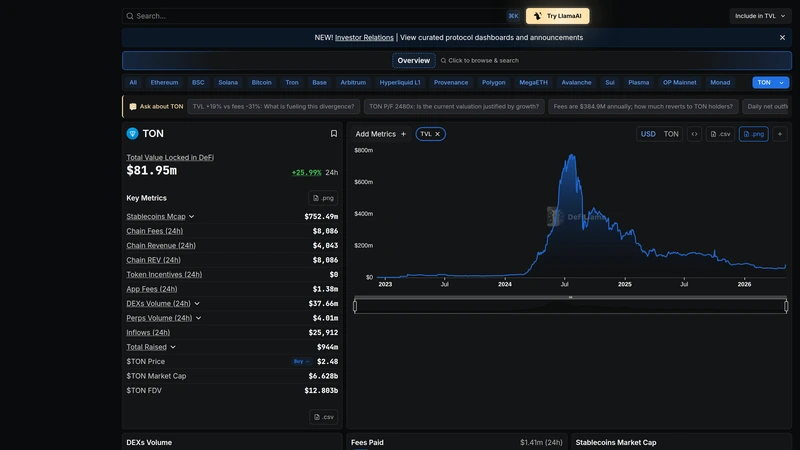
Task: Open the Buy dropdown next to $TON Price
Action: [301, 362]
